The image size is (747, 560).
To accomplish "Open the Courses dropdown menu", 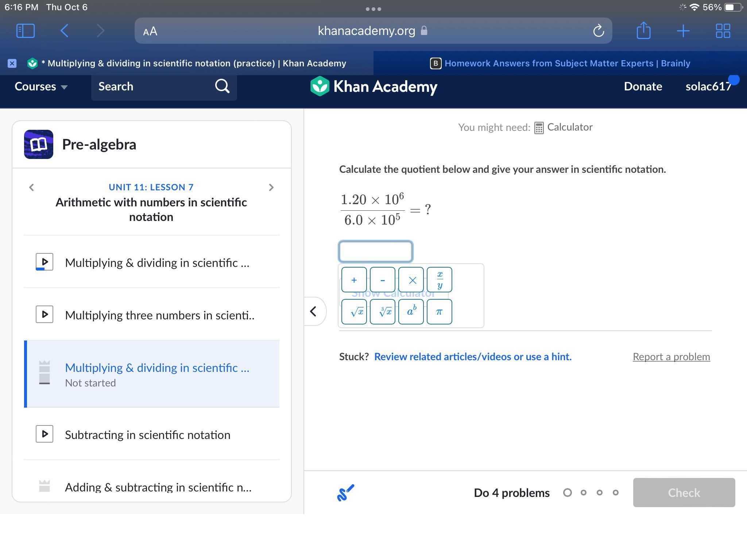I will tap(41, 86).
